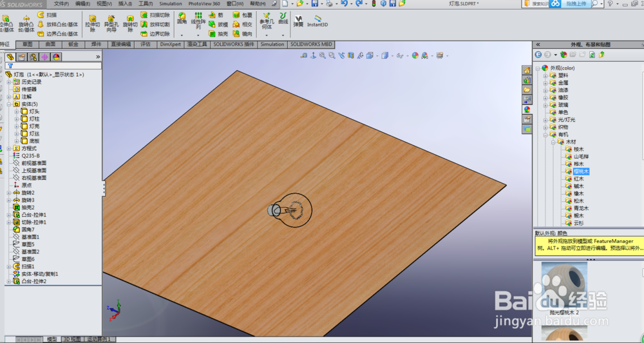Open the 文件(F) menu
Screen dimensions: 644x343
[x=61, y=4]
